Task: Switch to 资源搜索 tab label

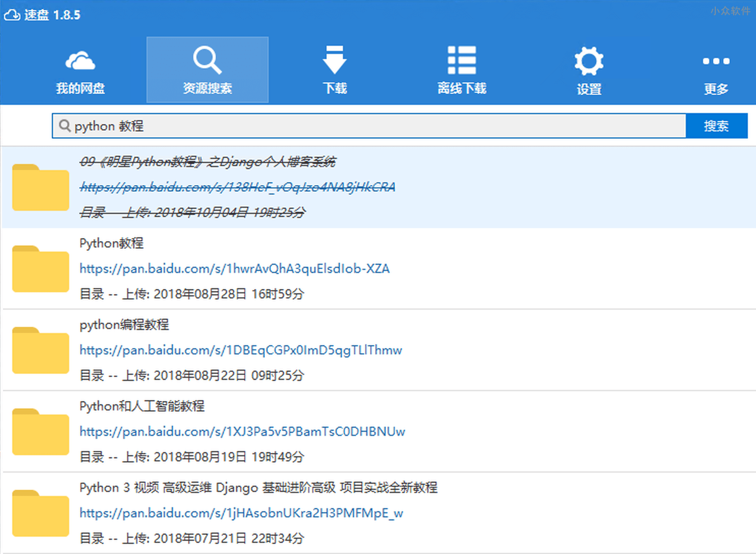Action: [x=207, y=88]
